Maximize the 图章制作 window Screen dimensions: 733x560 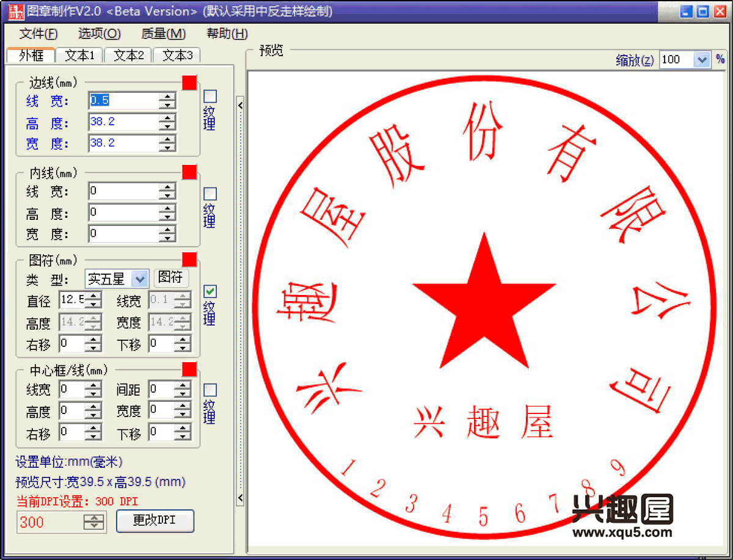click(703, 11)
